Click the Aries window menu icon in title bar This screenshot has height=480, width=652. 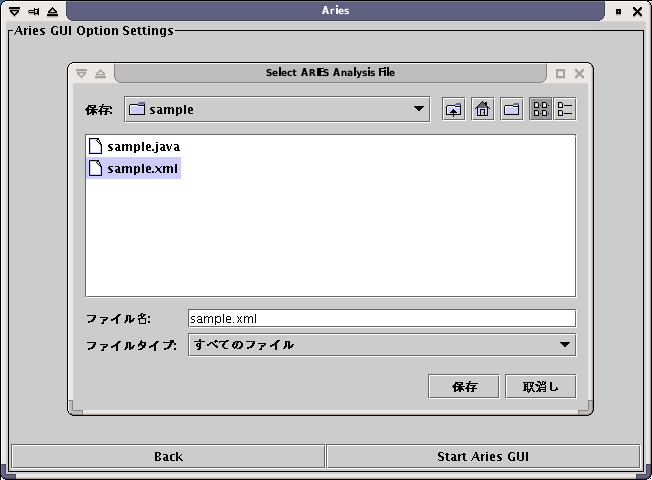pos(14,11)
